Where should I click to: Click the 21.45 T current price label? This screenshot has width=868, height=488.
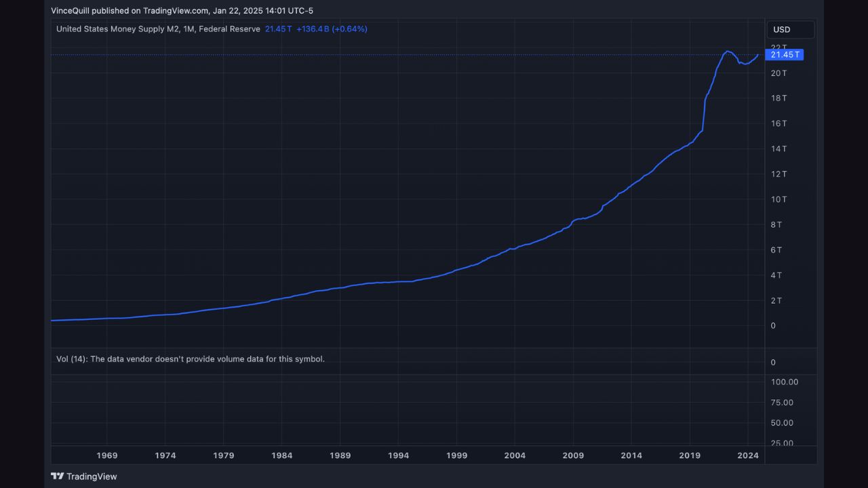point(784,54)
